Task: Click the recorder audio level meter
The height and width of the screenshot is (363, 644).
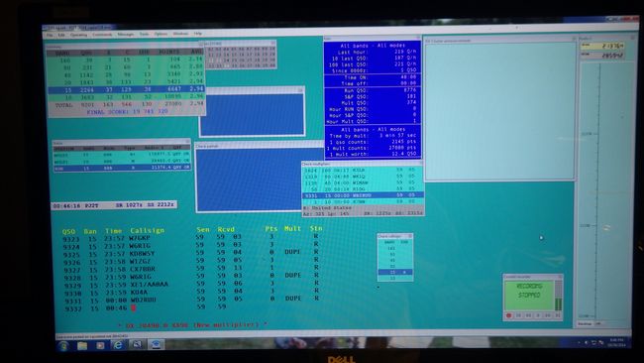Action: (558, 296)
